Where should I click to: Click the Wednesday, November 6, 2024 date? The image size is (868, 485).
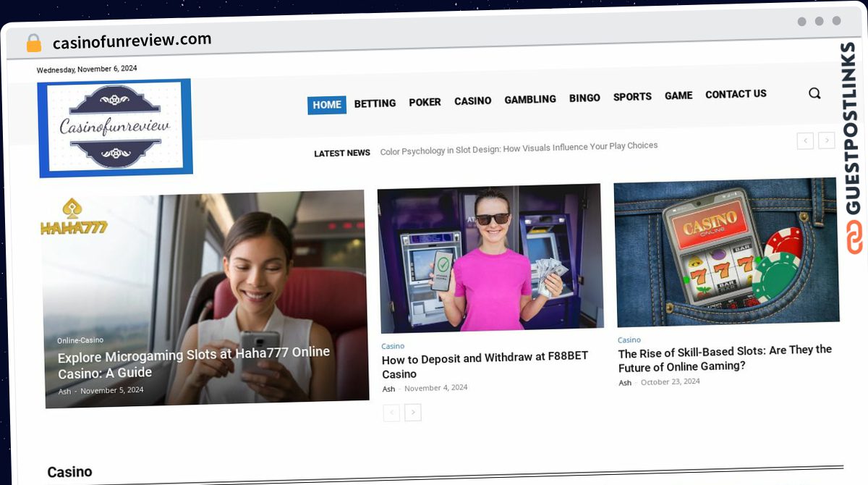(87, 69)
